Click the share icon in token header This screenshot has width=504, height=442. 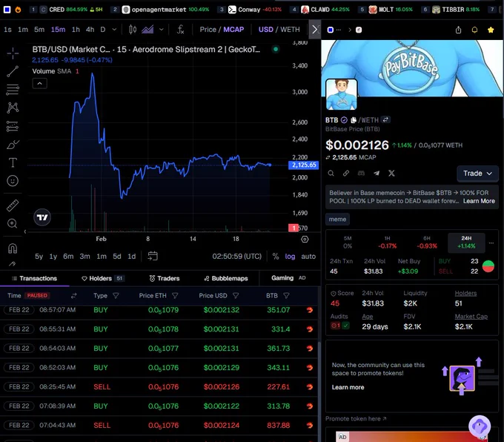pos(458,30)
